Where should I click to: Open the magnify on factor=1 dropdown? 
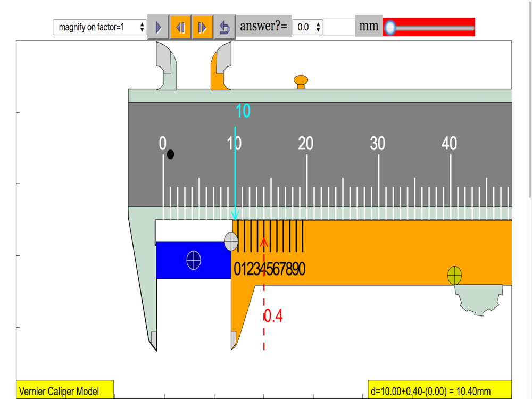[100, 27]
